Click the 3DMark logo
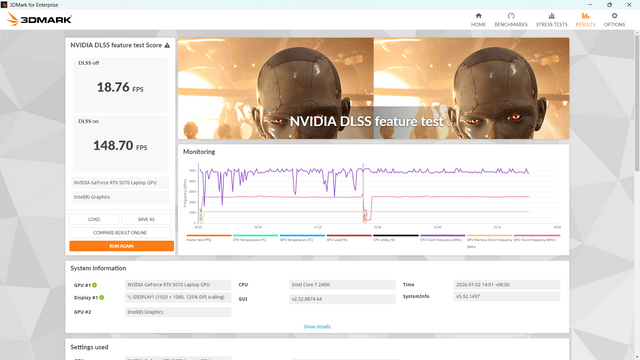This screenshot has height=360, width=640. pyautogui.click(x=39, y=19)
